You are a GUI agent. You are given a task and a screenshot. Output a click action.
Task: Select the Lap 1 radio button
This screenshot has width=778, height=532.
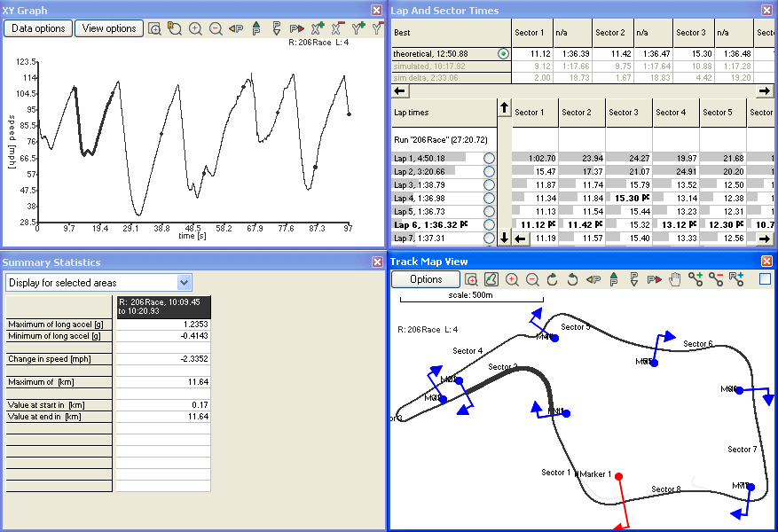[x=489, y=158]
